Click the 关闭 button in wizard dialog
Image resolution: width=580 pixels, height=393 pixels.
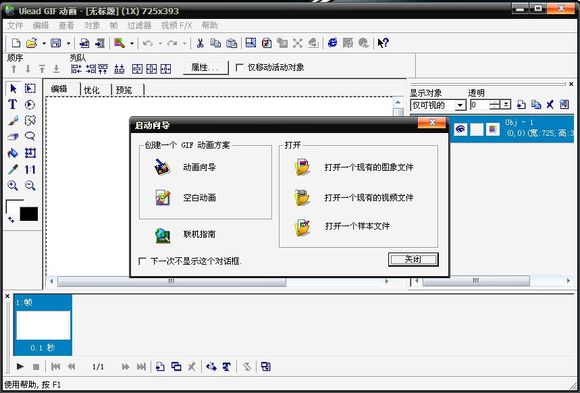coord(413,259)
